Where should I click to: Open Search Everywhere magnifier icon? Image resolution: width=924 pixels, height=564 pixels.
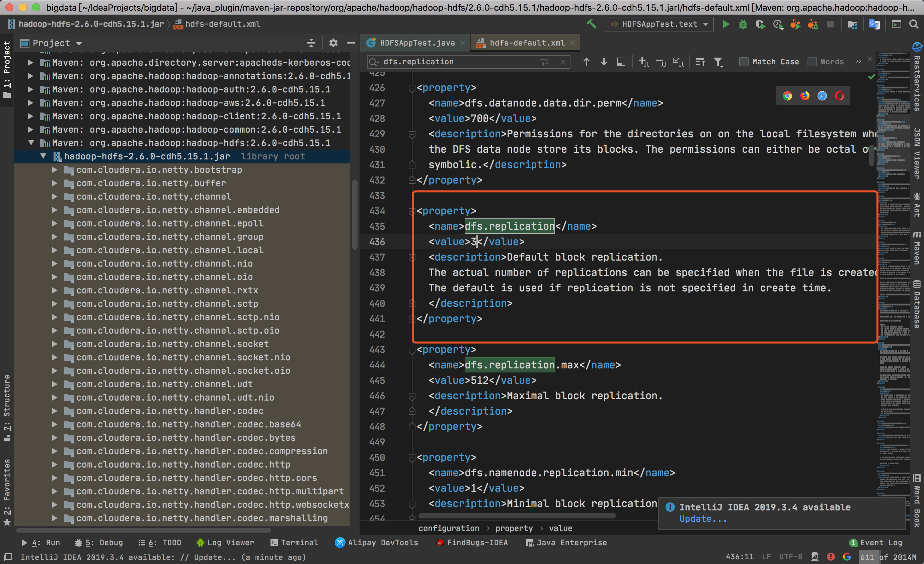[914, 24]
